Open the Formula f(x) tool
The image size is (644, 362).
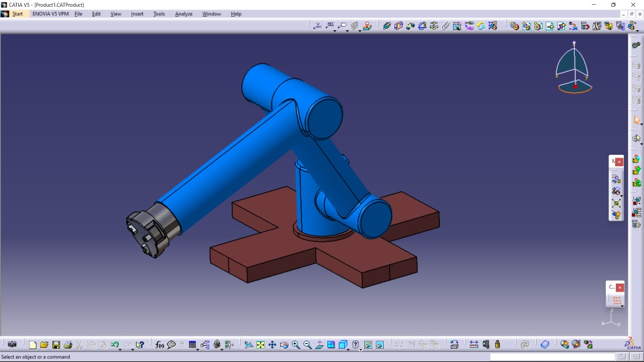tap(160, 345)
